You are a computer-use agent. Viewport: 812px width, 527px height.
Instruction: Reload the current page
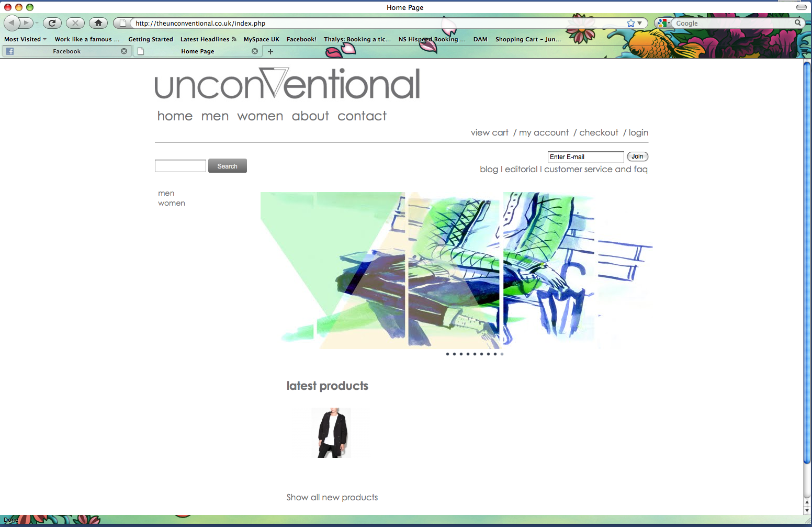point(52,23)
